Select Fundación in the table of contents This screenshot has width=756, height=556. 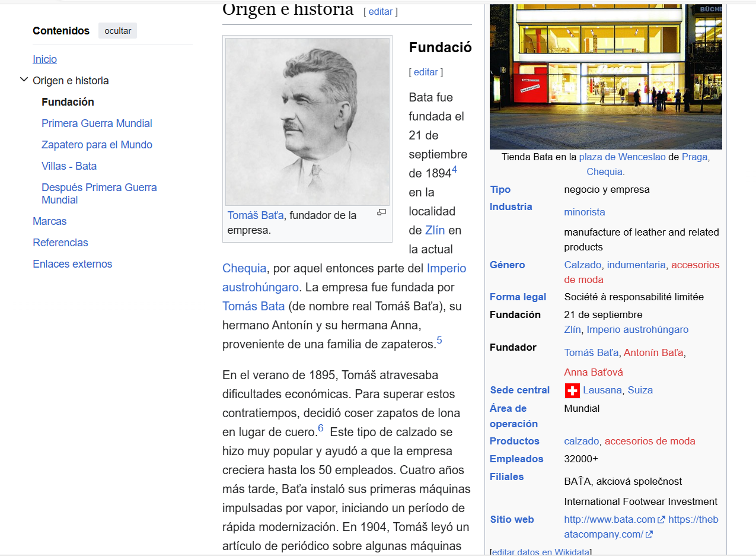[x=68, y=102]
